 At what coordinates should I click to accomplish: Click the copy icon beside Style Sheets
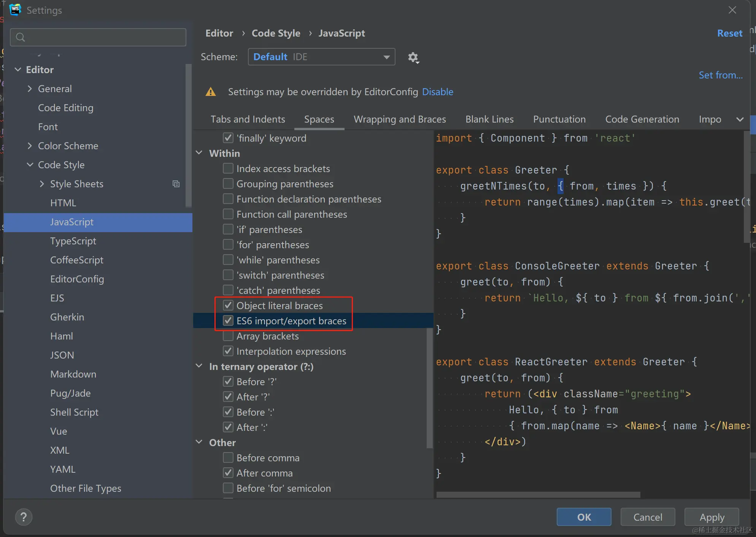(x=176, y=184)
